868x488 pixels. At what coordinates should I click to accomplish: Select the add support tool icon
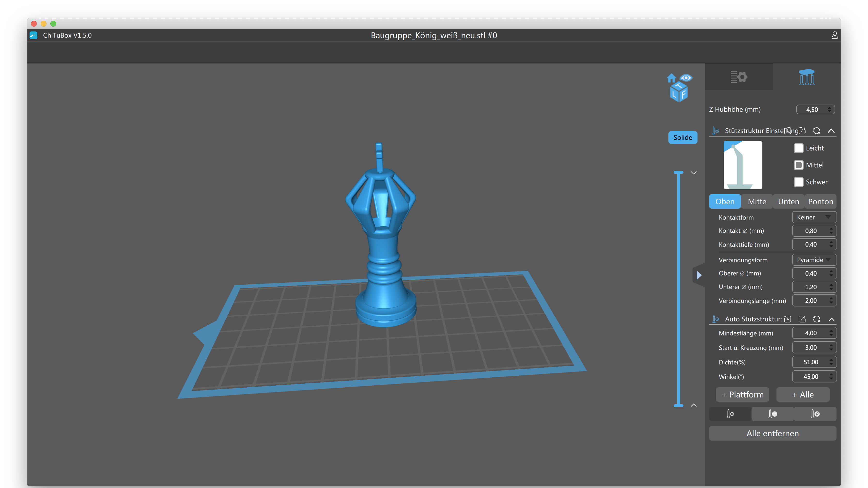(730, 414)
